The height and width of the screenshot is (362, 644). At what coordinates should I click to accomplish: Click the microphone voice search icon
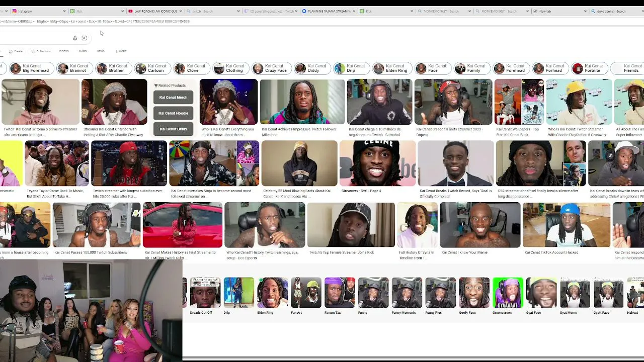pos(75,38)
